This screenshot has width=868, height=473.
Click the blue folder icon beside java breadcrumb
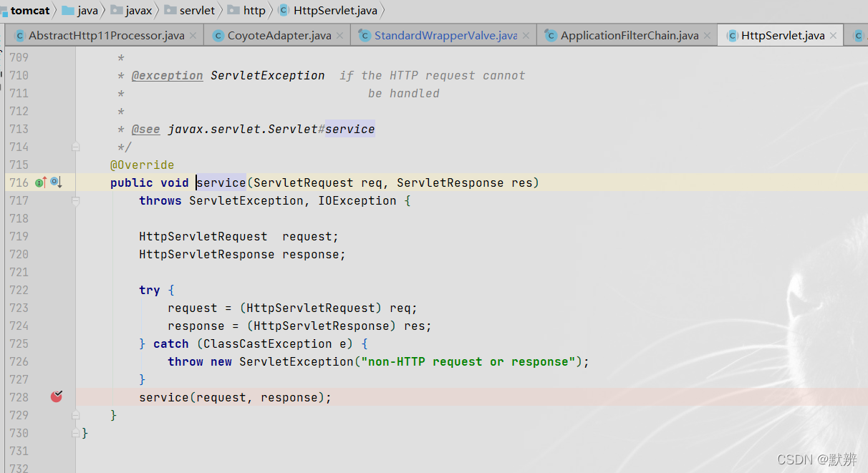(x=68, y=10)
